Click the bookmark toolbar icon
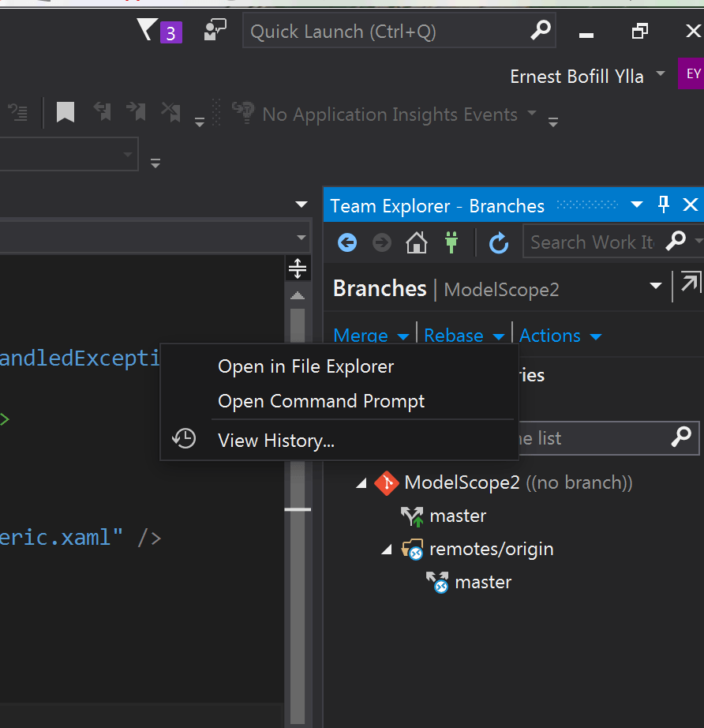 (x=66, y=113)
